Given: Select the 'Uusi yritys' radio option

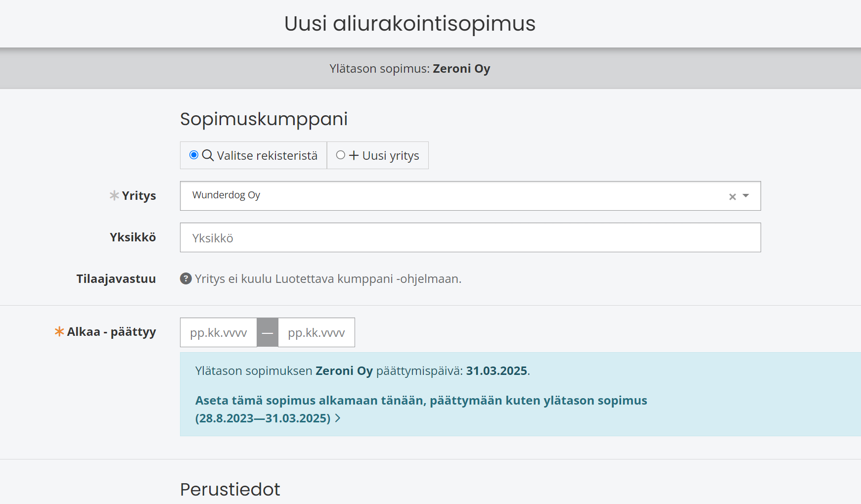Looking at the screenshot, I should click(x=340, y=155).
